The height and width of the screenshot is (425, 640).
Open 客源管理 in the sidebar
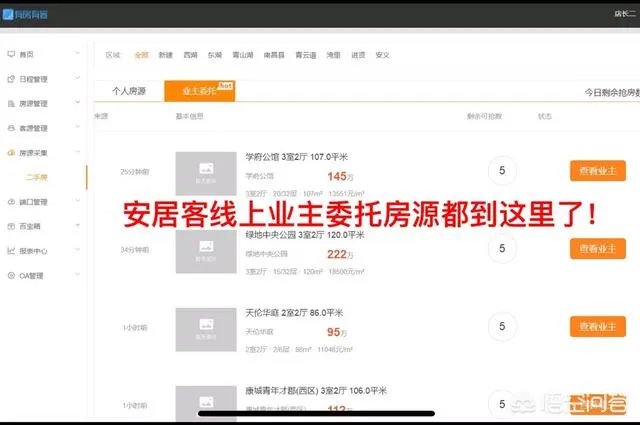click(x=33, y=128)
